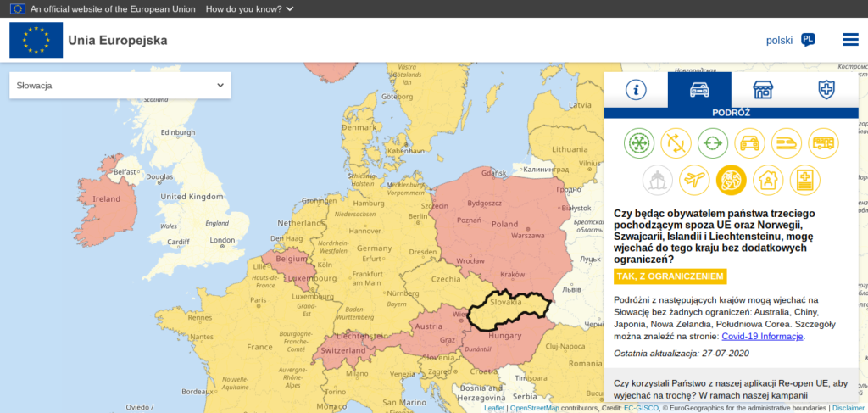Select the green free-movement arrows icon

click(x=640, y=142)
